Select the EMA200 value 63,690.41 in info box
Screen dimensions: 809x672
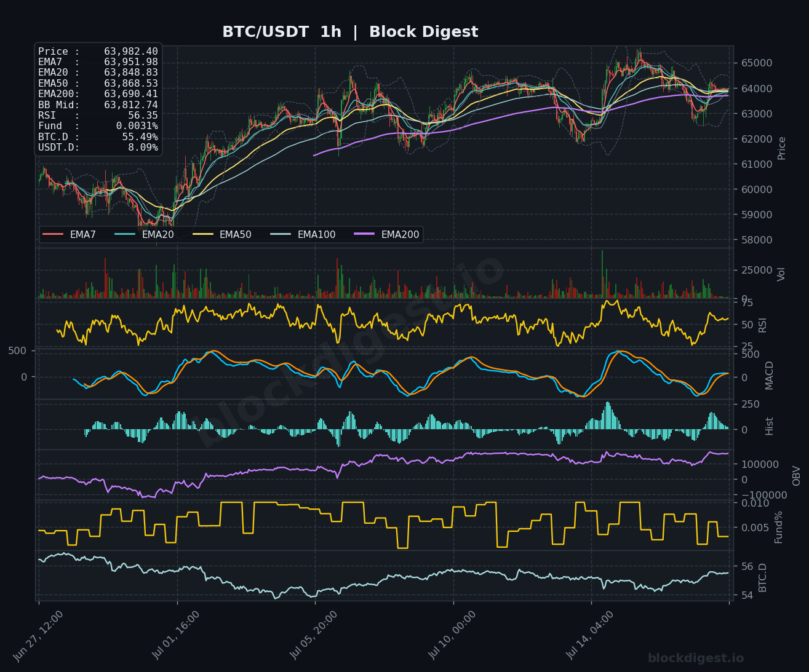point(131,94)
